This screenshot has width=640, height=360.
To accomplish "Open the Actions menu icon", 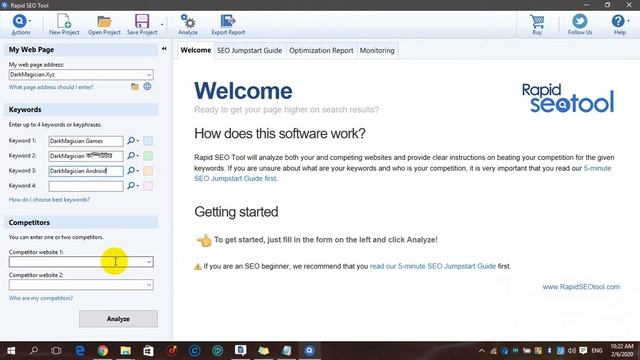I will (x=19, y=21).
